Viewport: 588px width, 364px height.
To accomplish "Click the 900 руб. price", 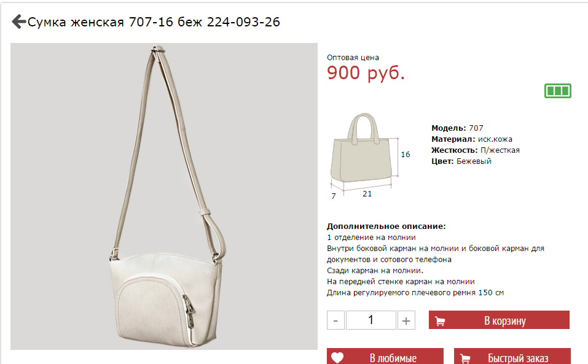I will point(366,72).
